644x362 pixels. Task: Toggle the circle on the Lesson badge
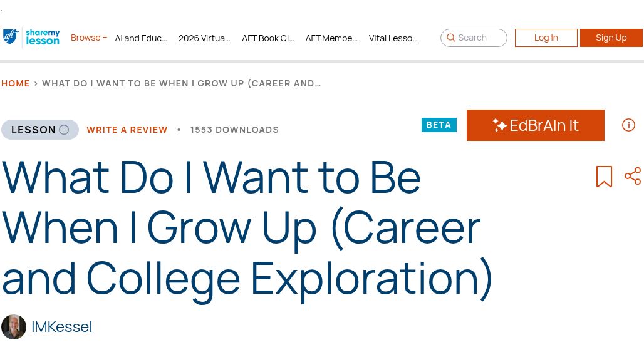tap(64, 130)
